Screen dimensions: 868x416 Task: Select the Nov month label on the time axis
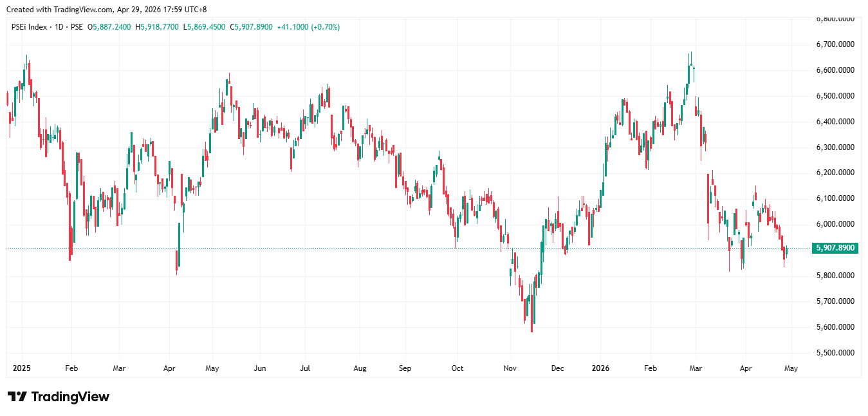[510, 369]
